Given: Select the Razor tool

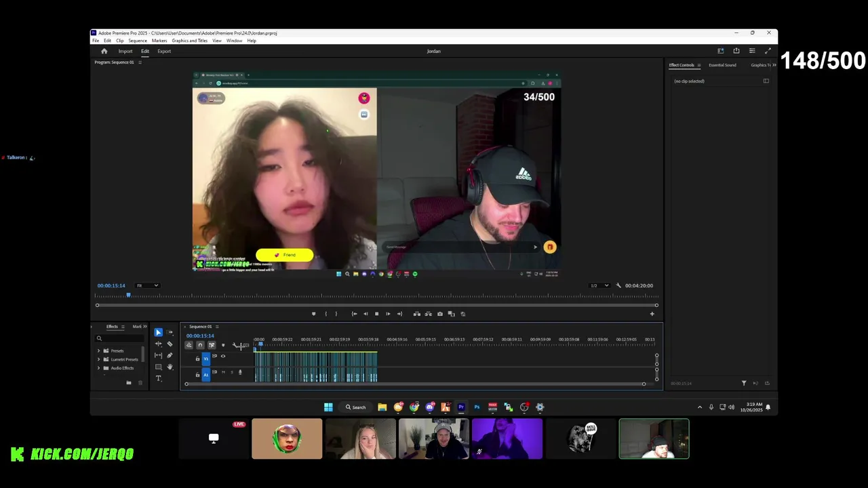Looking at the screenshot, I should [x=170, y=344].
